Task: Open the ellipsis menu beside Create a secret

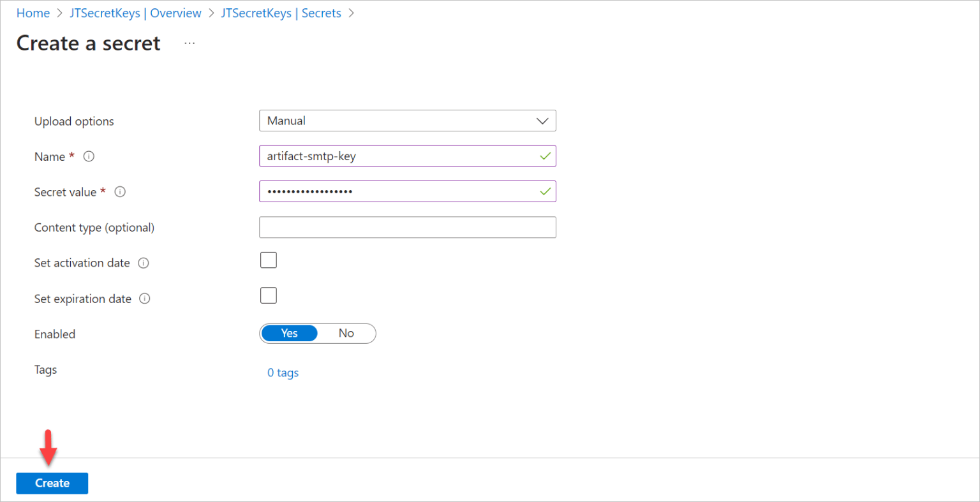Action: (189, 43)
